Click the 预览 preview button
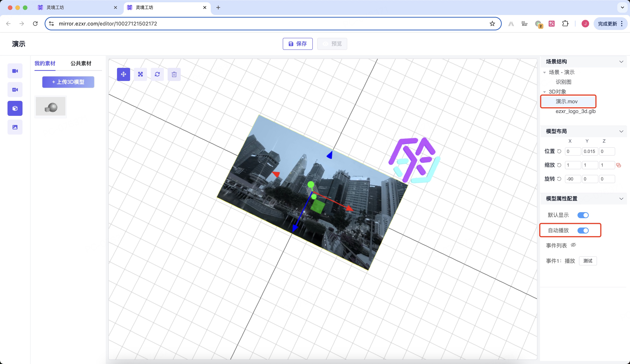This screenshot has width=630, height=364. click(332, 44)
